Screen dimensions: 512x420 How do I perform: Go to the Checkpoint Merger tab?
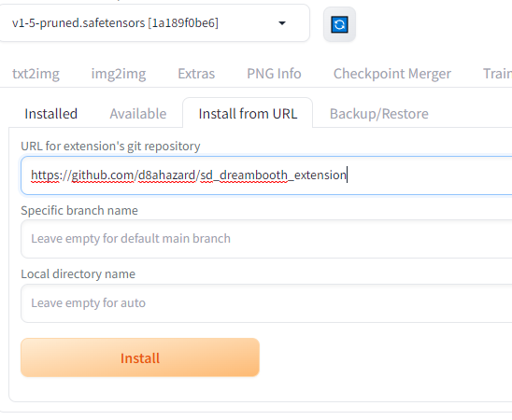[392, 74]
